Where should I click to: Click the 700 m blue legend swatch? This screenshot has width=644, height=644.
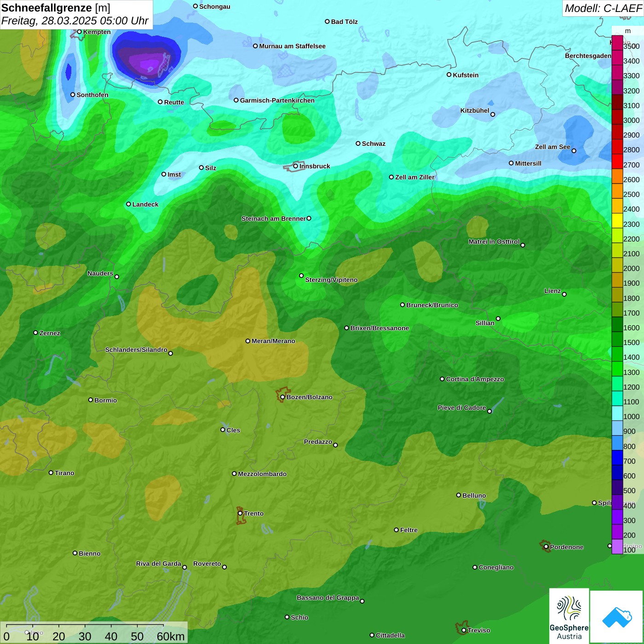coord(617,457)
